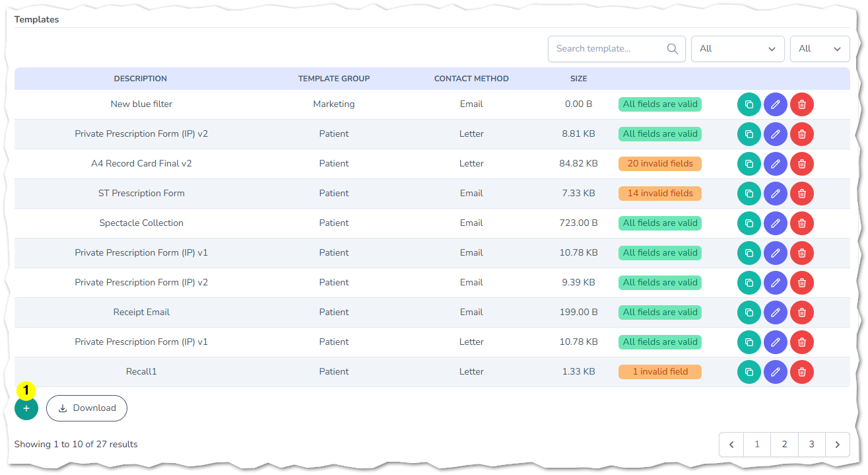Sort by the Description column header
This screenshot has width=868, height=475.
(141, 79)
